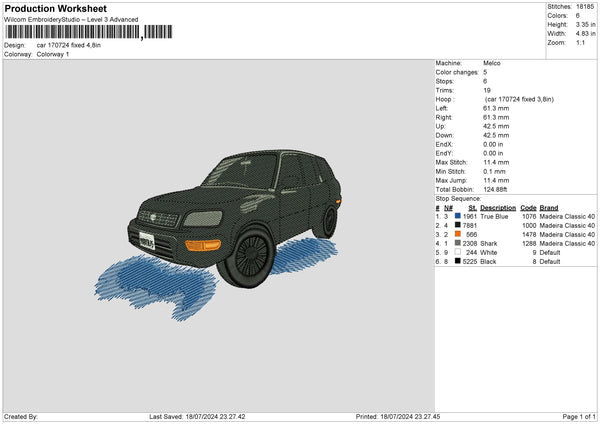Click the Black swatch in row 6
The image size is (600, 424).
[458, 261]
